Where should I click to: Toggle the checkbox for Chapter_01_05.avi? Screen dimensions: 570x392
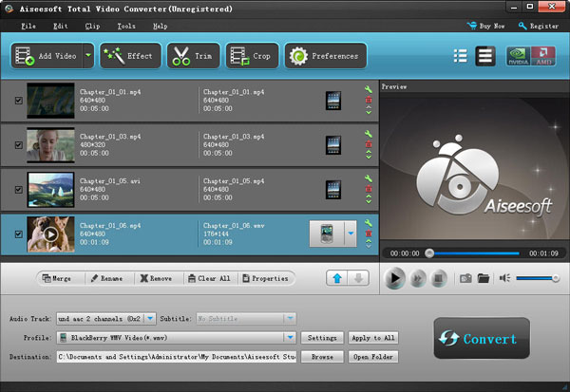click(x=19, y=189)
